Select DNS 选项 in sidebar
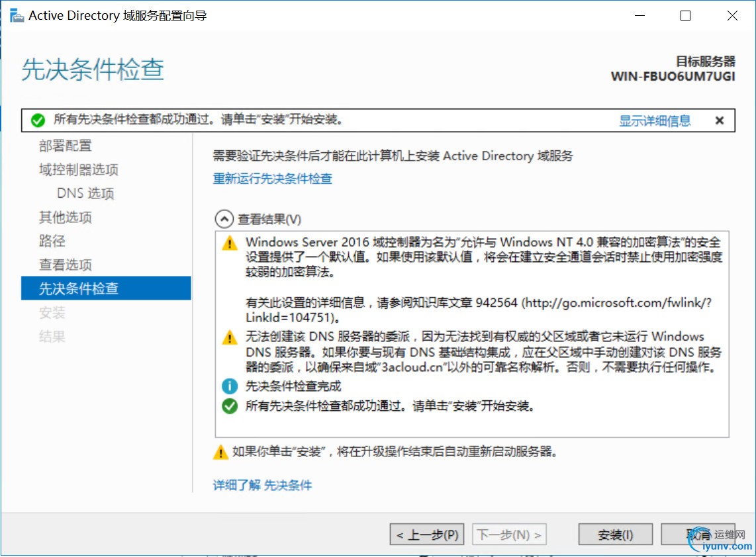 pos(85,193)
